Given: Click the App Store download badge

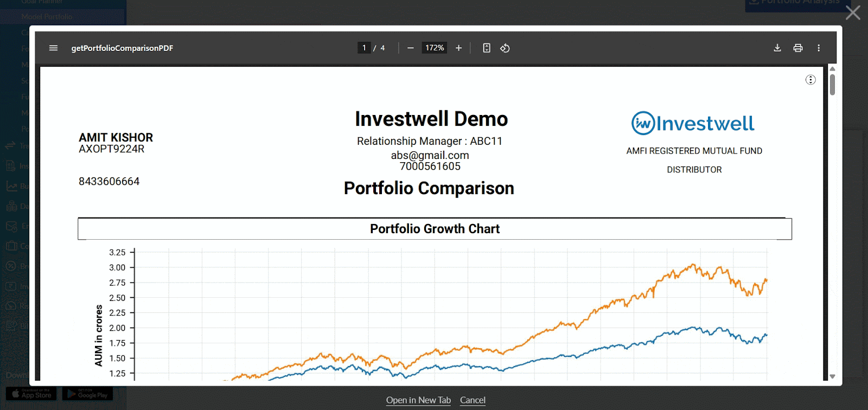Looking at the screenshot, I should pos(31,394).
